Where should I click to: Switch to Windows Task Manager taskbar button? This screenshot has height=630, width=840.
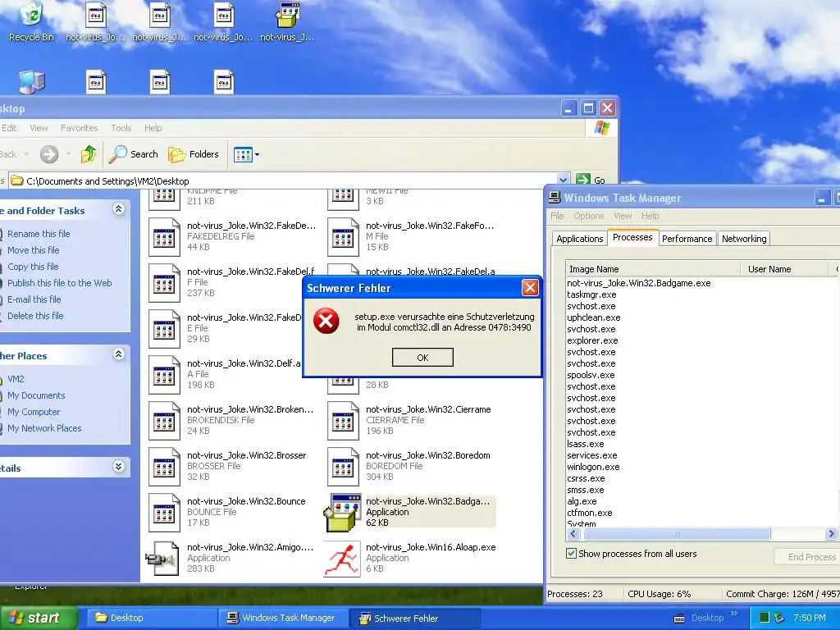282,618
